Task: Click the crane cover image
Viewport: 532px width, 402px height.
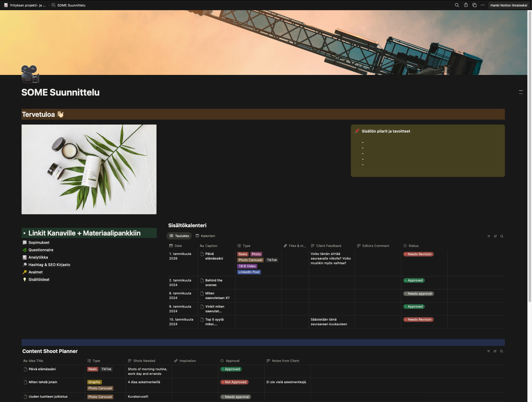Action: pos(264,43)
